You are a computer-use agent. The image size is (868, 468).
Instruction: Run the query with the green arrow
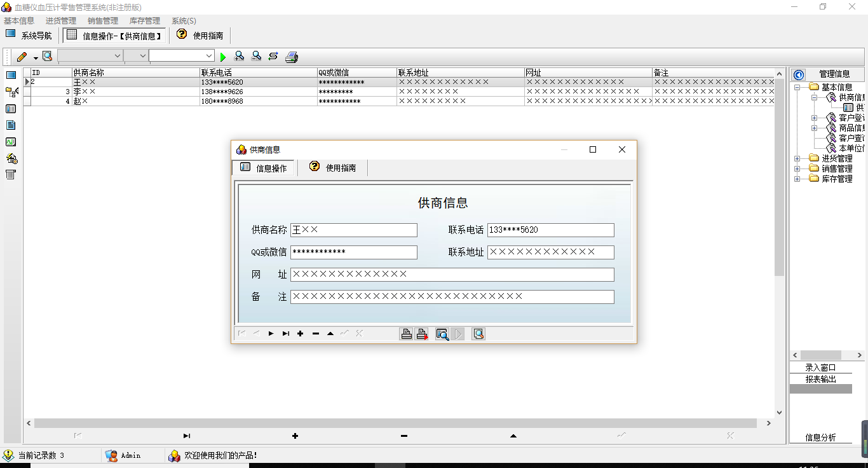click(x=223, y=57)
